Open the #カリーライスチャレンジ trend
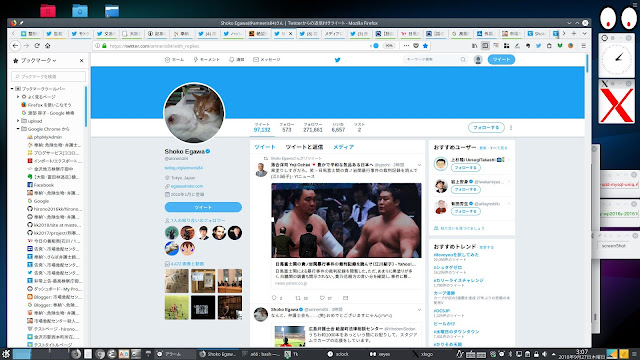The height and width of the screenshot is (360, 640). click(x=458, y=280)
